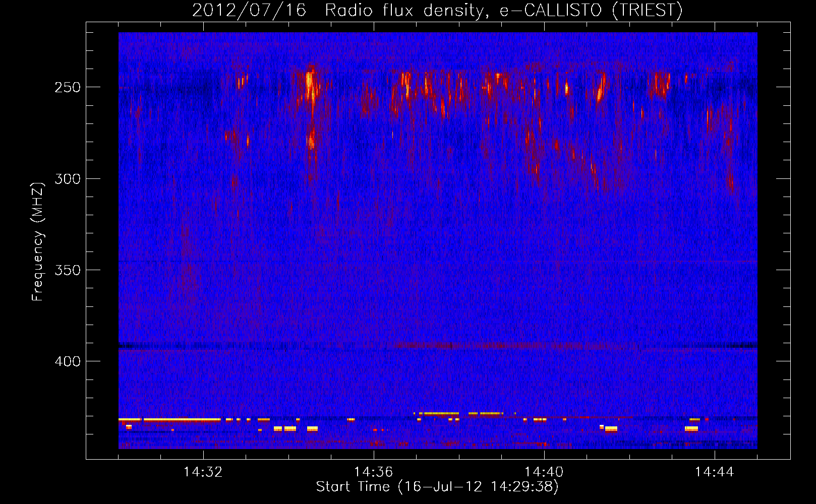Screen dimensions: 816x504
Task: Click the 14:44 time tick label
Action: point(714,472)
